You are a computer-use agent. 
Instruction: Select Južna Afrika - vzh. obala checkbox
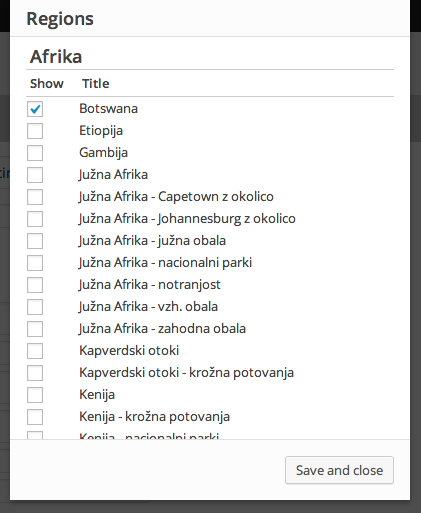(35, 307)
